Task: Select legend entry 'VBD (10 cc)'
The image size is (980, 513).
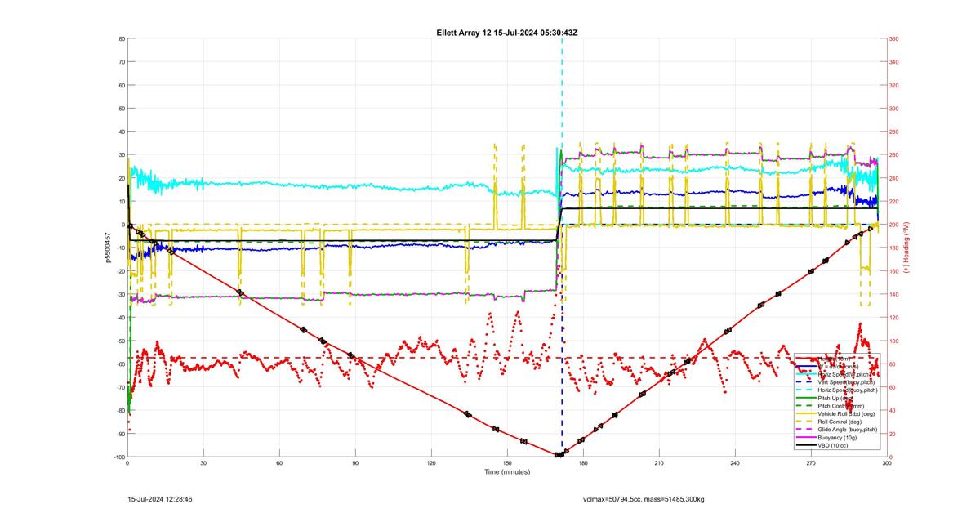Action: (x=833, y=445)
